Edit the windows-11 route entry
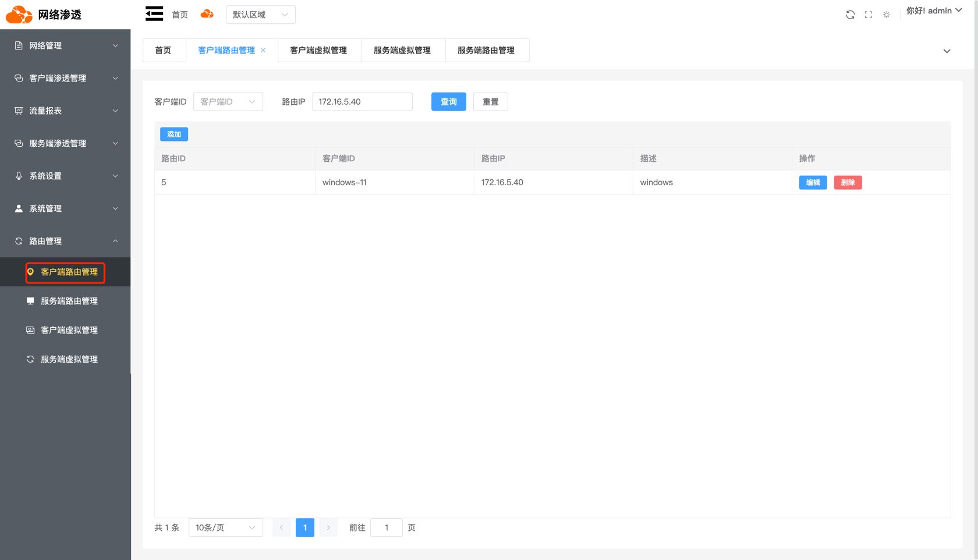This screenshot has height=560, width=978. (x=813, y=183)
